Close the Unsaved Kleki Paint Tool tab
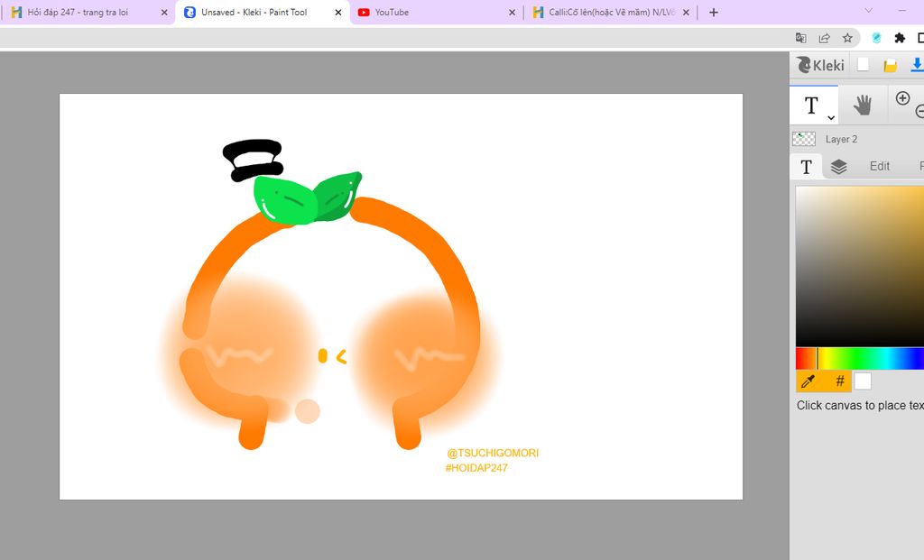 (x=338, y=12)
